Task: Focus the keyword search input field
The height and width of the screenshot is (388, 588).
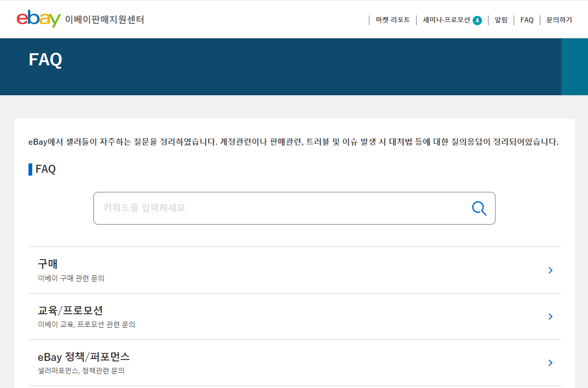Action: pyautogui.click(x=294, y=208)
